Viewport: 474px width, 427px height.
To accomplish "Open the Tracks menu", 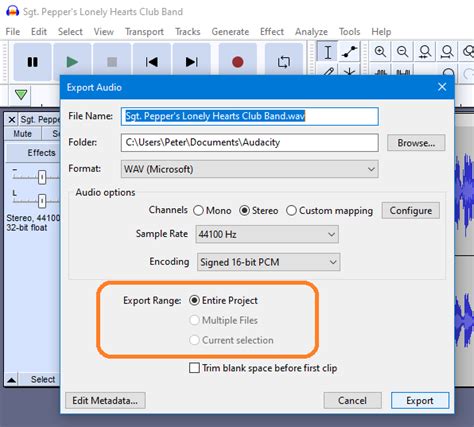I will (x=188, y=32).
